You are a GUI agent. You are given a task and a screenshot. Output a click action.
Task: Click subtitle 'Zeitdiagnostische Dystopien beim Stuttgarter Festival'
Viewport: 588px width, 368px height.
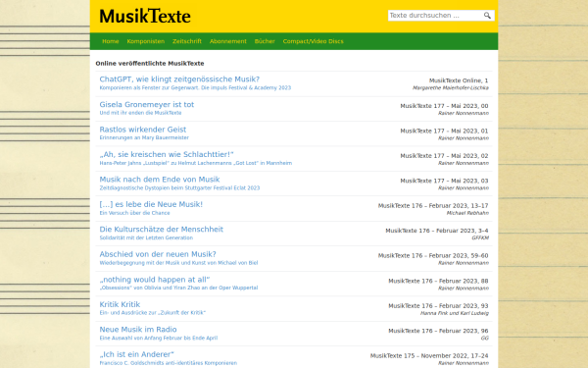[x=179, y=187]
